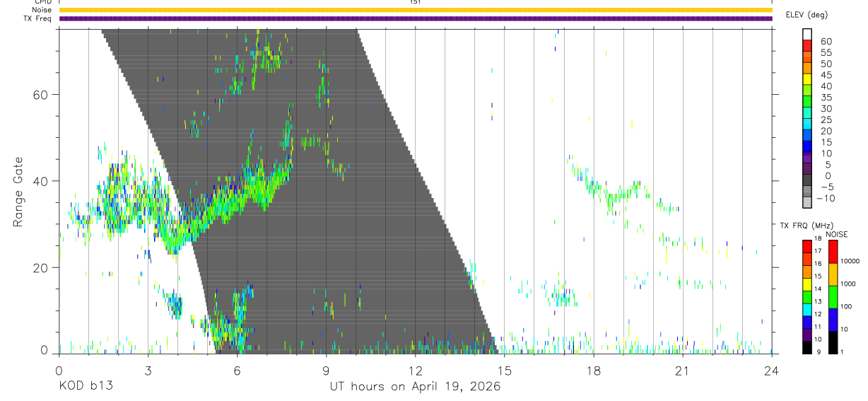Click NOISE colorbar label '1000'
Image resolution: width=868 pixels, height=401 pixels.
pos(848,284)
